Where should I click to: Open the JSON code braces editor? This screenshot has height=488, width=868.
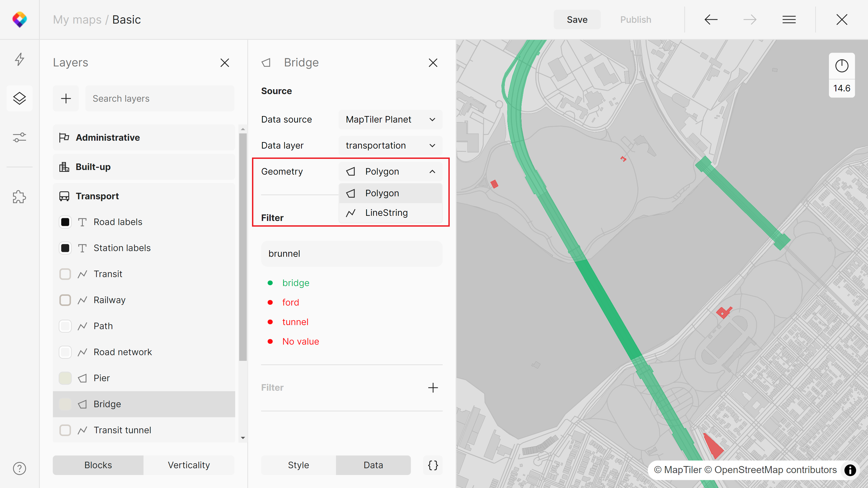coord(433,465)
